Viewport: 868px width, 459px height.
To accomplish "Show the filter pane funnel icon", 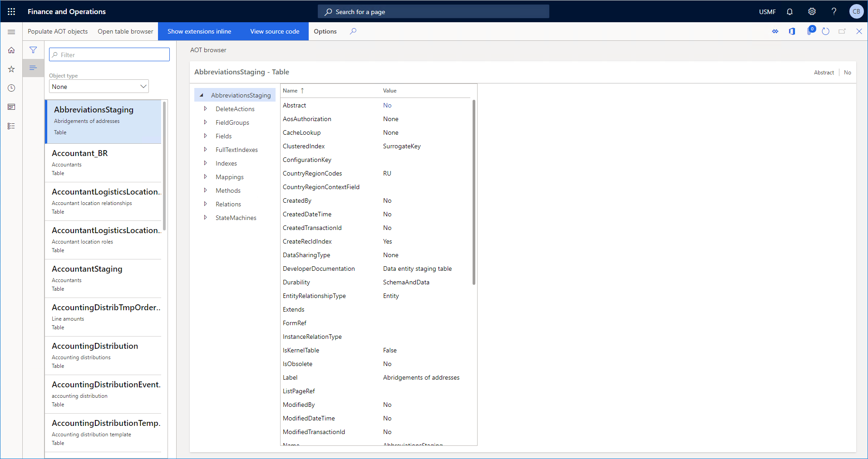I will [33, 50].
